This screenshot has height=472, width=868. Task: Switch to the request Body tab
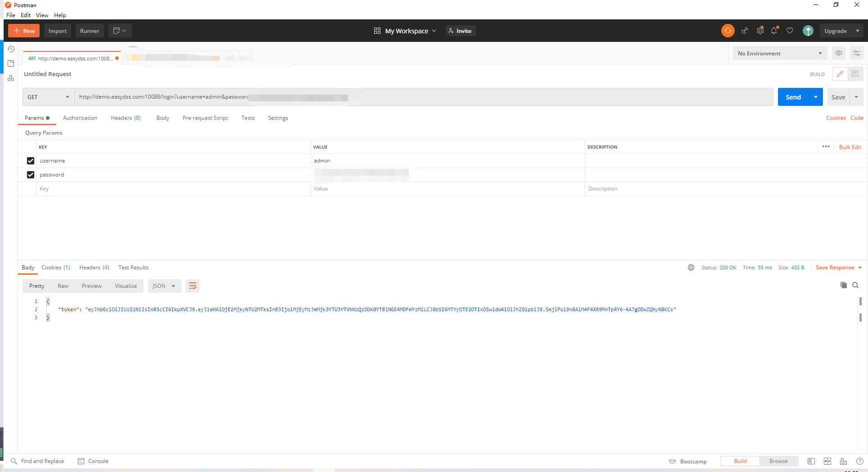(163, 118)
